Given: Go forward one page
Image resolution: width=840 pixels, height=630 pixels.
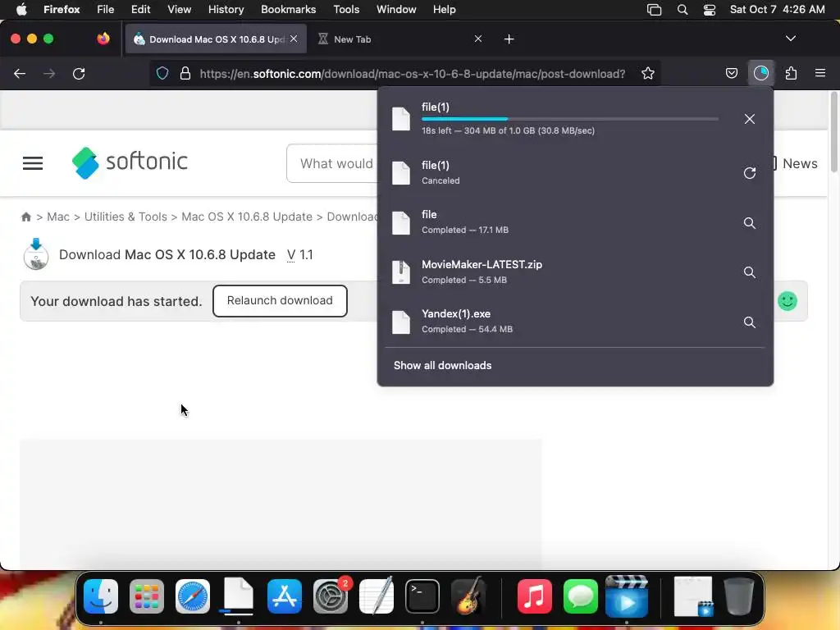Looking at the screenshot, I should point(49,73).
